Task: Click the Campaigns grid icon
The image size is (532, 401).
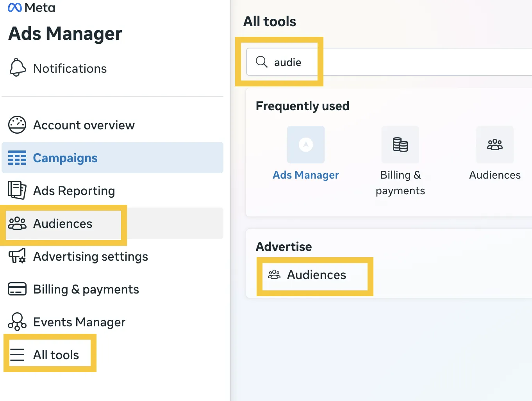Action: pos(17,158)
